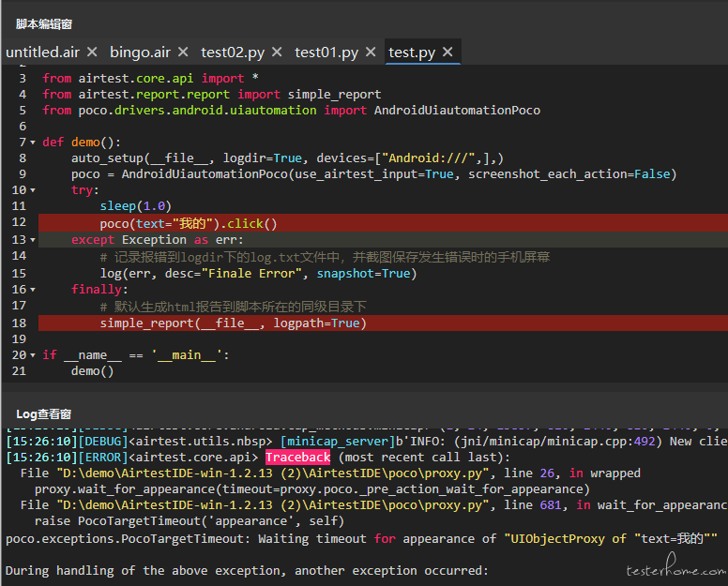Click the log(err, desc="Finale Error") line
This screenshot has width=728, height=586.
258,273
